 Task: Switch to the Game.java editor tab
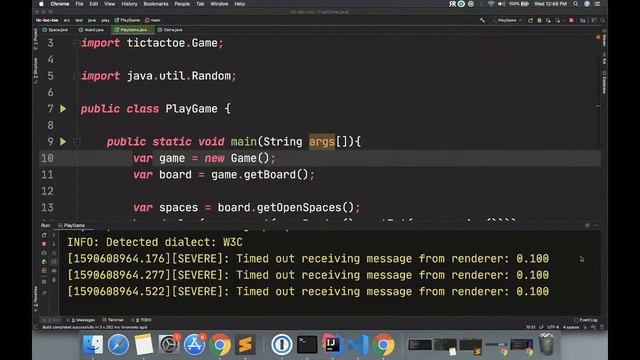[170, 30]
